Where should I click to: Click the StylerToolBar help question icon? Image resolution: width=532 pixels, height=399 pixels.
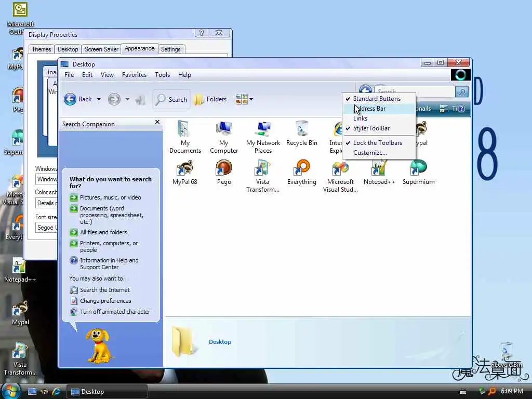click(x=461, y=109)
